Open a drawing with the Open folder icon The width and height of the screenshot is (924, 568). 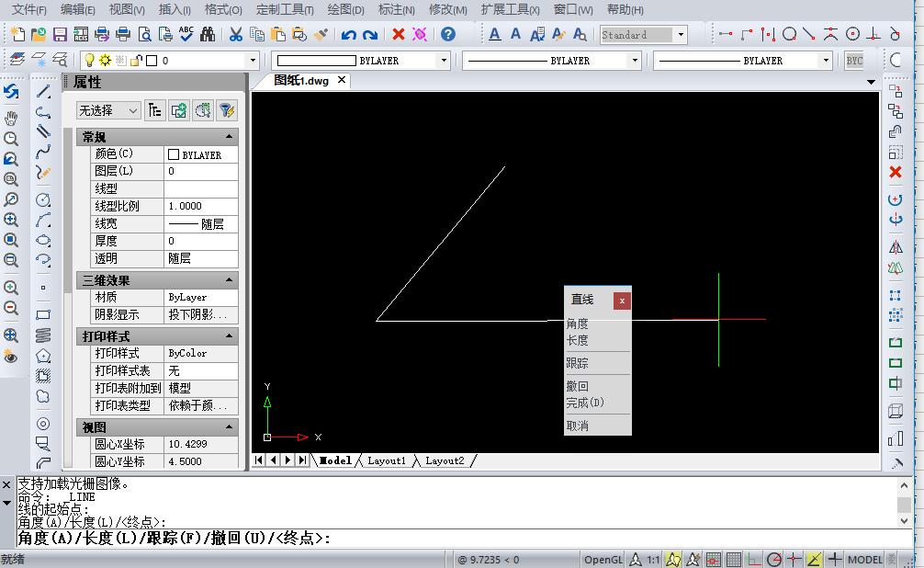coord(39,34)
